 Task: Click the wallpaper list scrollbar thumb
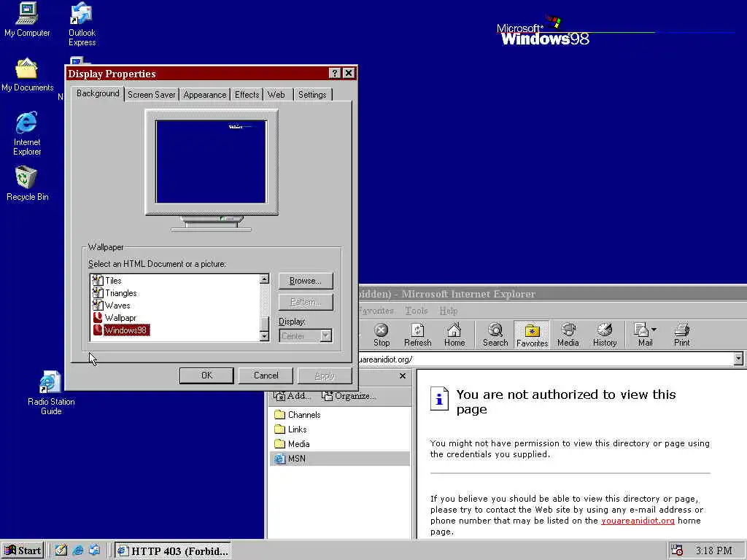[264, 323]
